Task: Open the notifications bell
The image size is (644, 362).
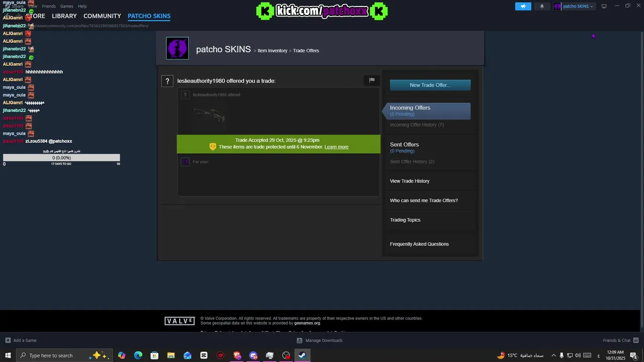Action: [x=542, y=6]
